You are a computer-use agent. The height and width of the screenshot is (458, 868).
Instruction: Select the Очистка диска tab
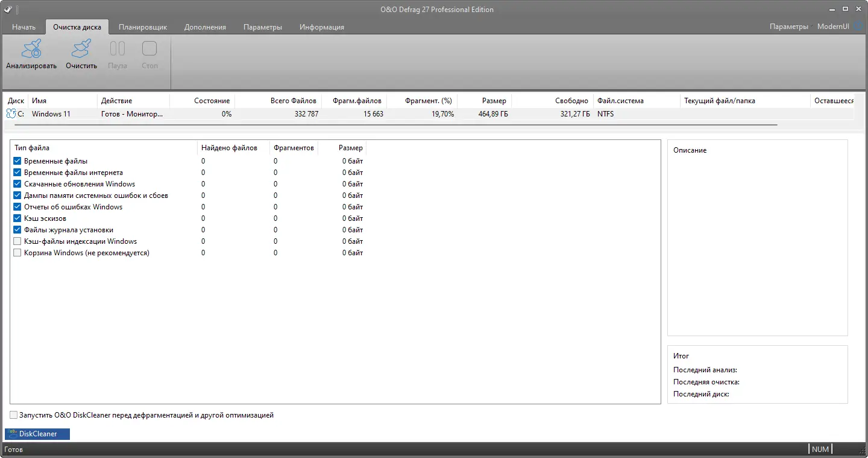(x=77, y=27)
